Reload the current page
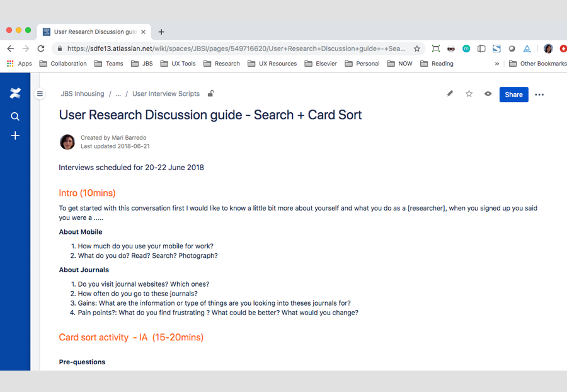Viewport: 567px width, 392px height. tap(40, 48)
